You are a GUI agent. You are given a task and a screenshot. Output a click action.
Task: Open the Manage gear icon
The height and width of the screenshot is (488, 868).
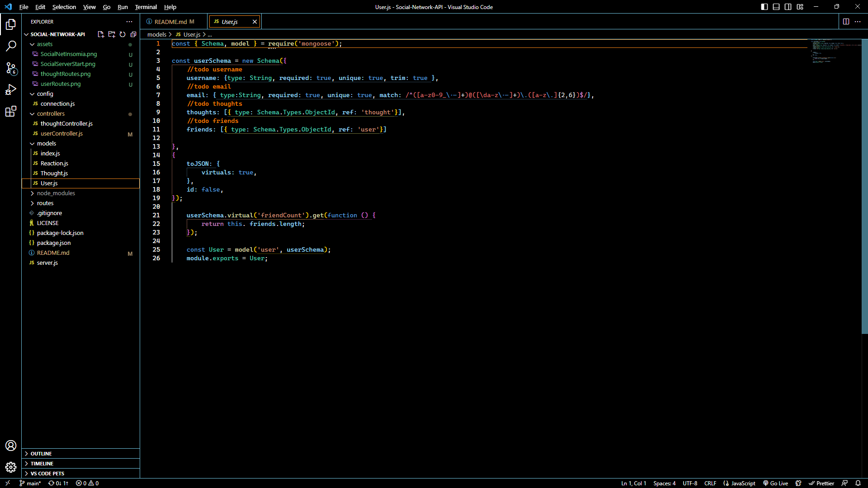point(11,467)
